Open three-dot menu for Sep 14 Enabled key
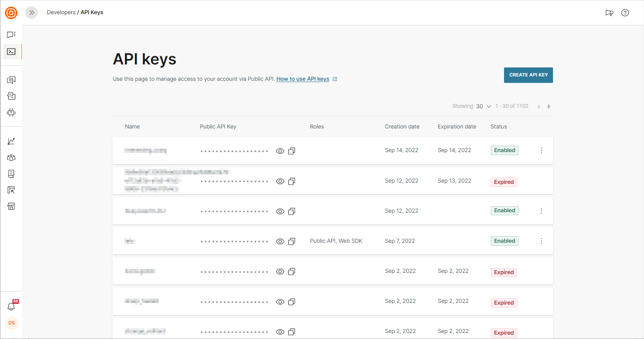Image resolution: width=644 pixels, height=339 pixels. (x=541, y=150)
